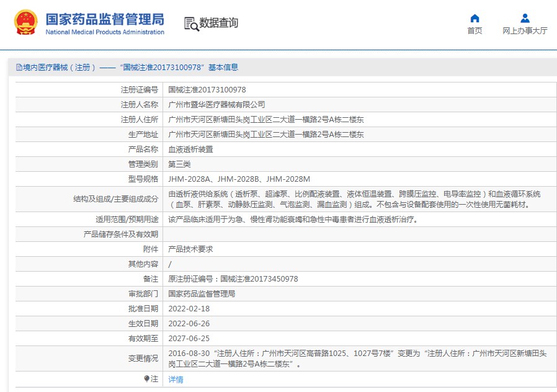Select approving department 国家药品监督管理局 value

click(x=202, y=294)
